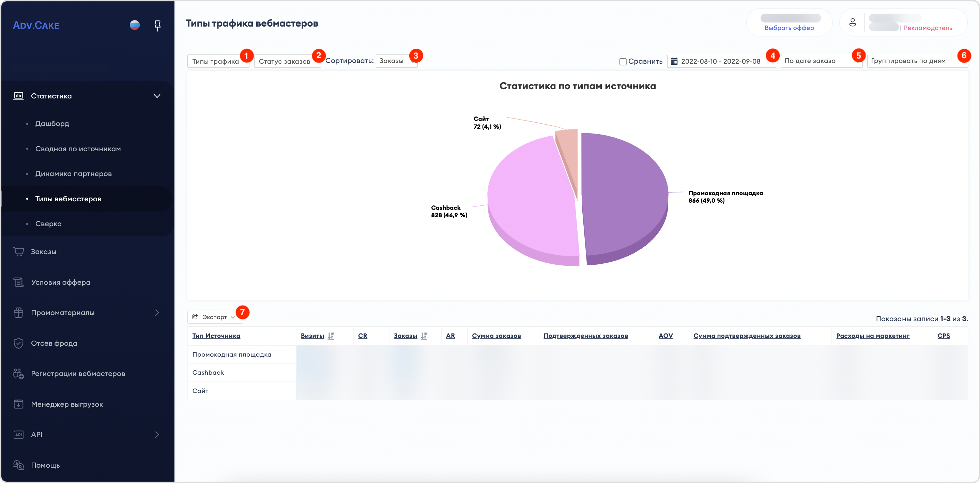
Task: Click the Рекламодатель role label
Action: pyautogui.click(x=928, y=28)
